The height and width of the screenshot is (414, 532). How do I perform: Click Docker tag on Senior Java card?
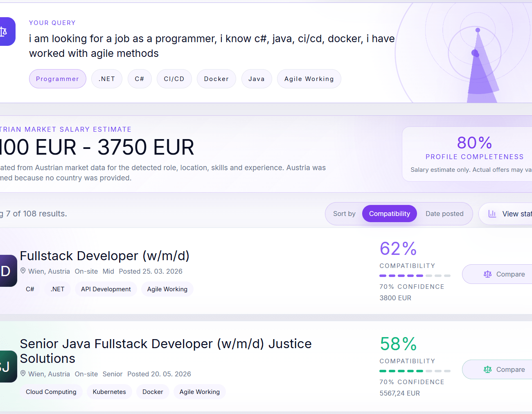153,391
